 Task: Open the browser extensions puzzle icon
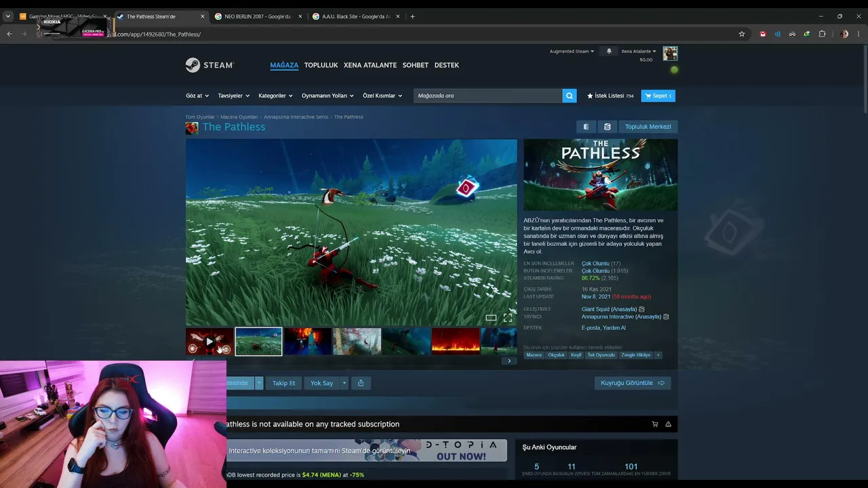[822, 34]
